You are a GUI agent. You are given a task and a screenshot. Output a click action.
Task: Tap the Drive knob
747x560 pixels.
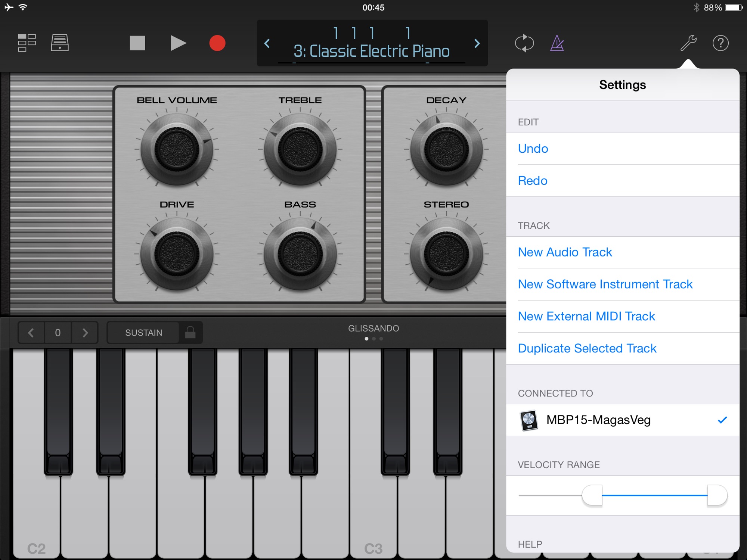click(177, 254)
